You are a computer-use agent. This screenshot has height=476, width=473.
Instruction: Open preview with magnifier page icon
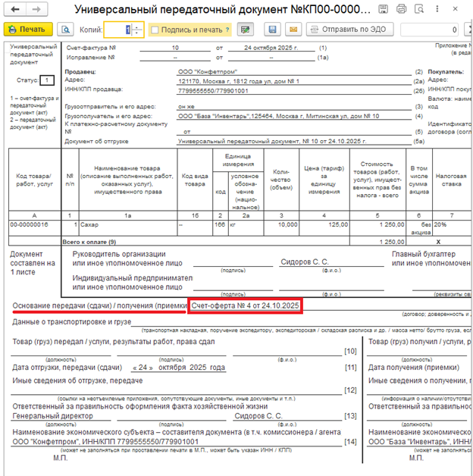(65, 30)
